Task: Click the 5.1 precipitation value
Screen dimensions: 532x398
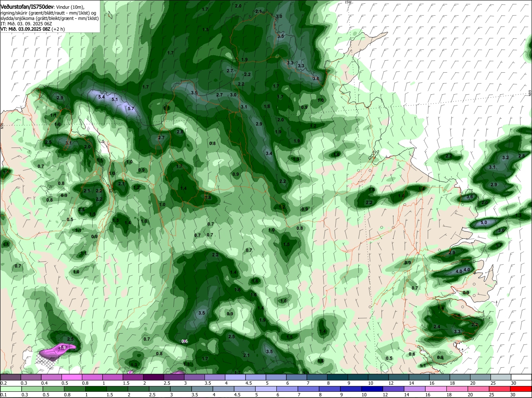Action: pyautogui.click(x=115, y=99)
